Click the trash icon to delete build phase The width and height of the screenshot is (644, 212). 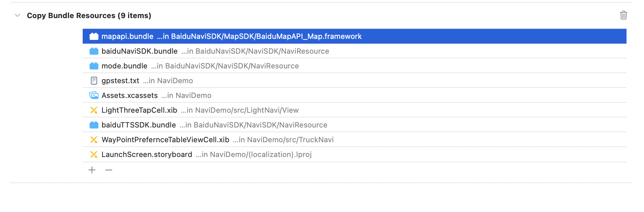623,15
